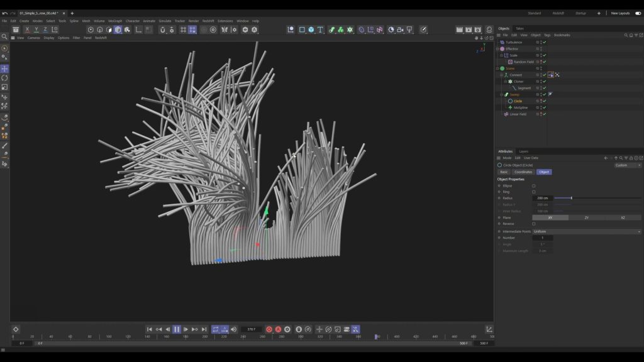Screen dimensions: 644x362
Task: Open the search magnifier in left sidebar
Action: pos(4,37)
